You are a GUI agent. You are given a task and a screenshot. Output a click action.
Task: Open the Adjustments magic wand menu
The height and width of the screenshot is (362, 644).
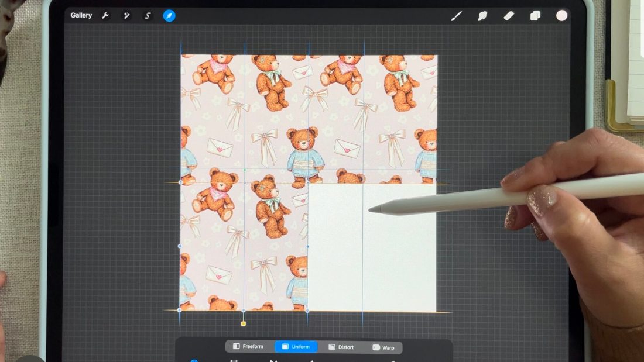point(126,16)
